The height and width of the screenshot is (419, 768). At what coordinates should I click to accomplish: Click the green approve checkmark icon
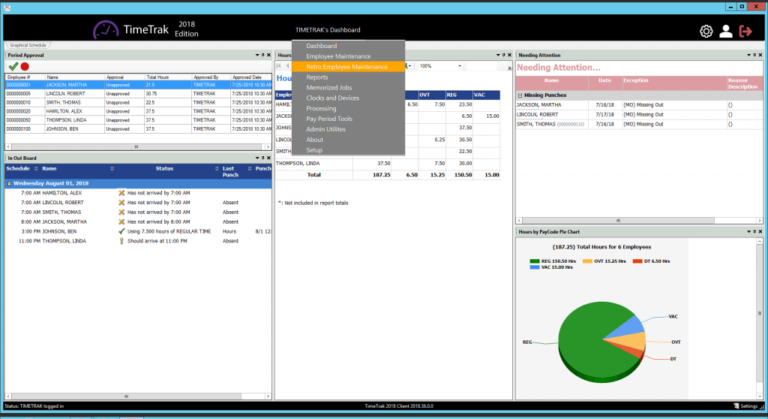coord(13,66)
